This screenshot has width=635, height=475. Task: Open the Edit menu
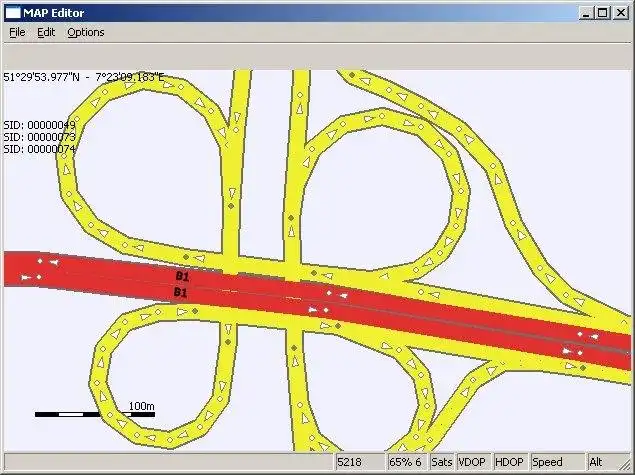tap(46, 32)
